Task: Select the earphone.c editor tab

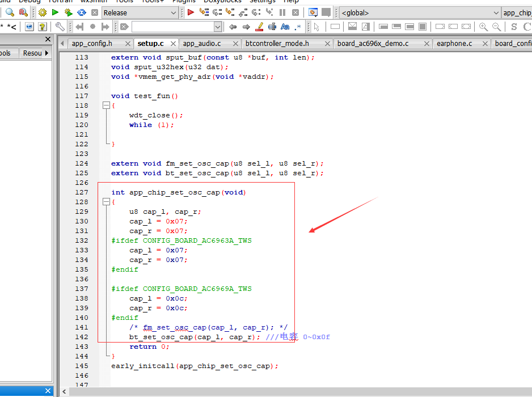Action: [454, 44]
